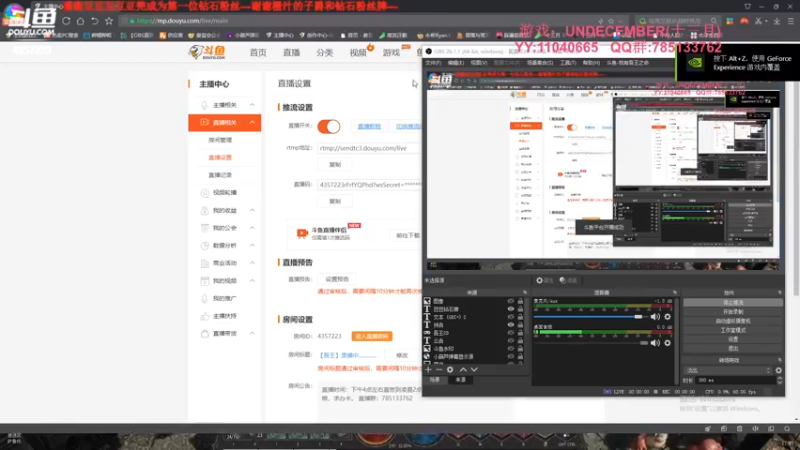Open OBS source properties gear button

click(x=544, y=280)
